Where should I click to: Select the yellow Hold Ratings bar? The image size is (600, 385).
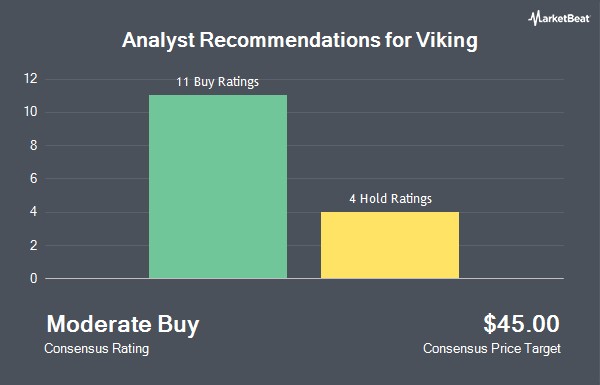(390, 245)
